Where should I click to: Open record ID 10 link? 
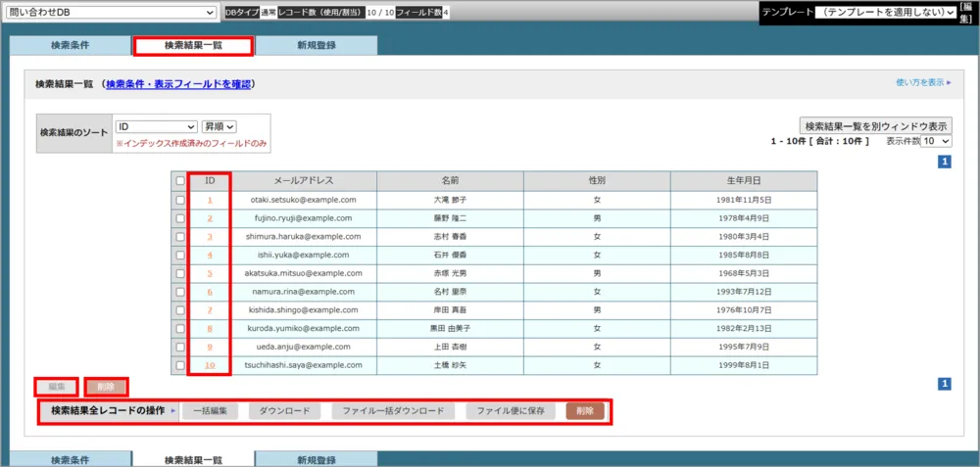(210, 365)
